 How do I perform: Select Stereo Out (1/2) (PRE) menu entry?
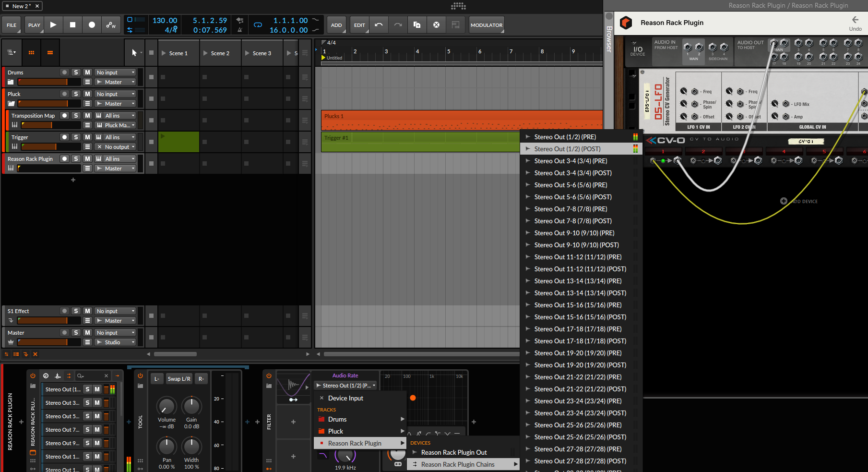click(581, 137)
